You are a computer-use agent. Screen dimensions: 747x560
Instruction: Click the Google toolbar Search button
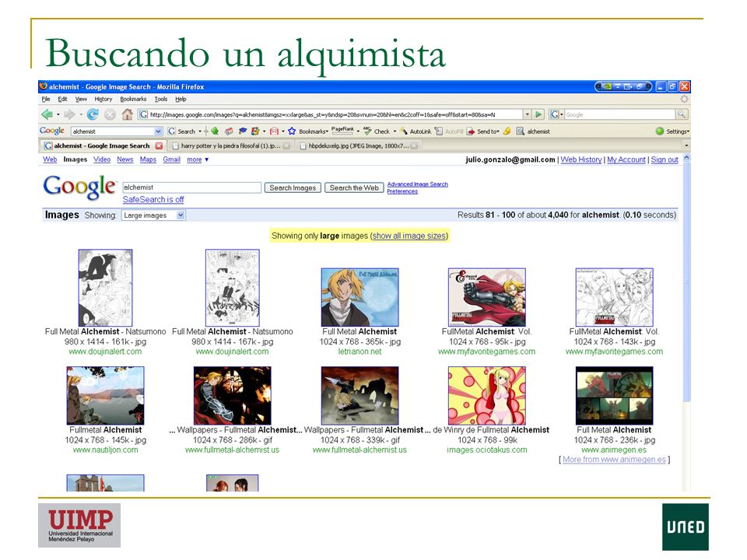coord(181,131)
